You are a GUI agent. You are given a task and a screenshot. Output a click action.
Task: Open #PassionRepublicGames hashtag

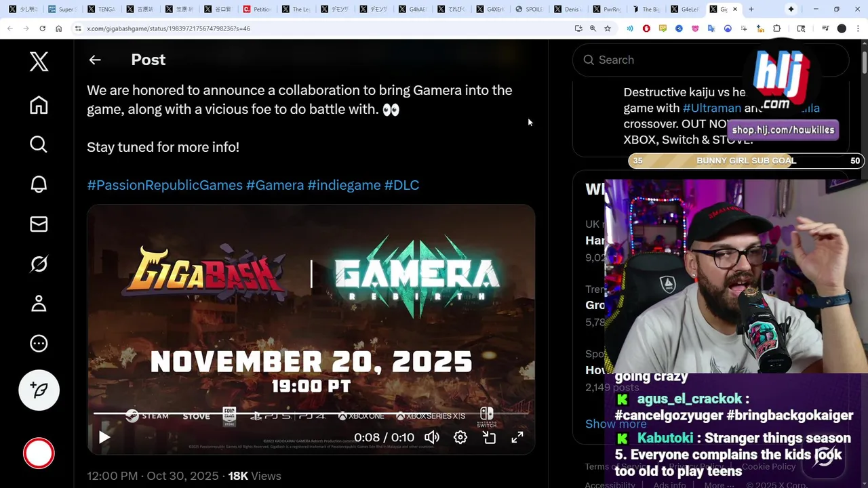coord(165,185)
